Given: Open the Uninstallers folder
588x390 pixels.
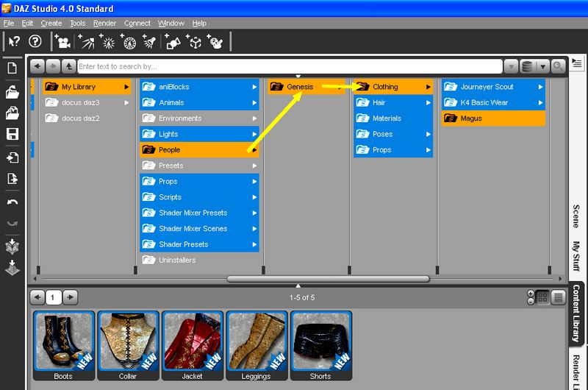Looking at the screenshot, I should coord(199,260).
